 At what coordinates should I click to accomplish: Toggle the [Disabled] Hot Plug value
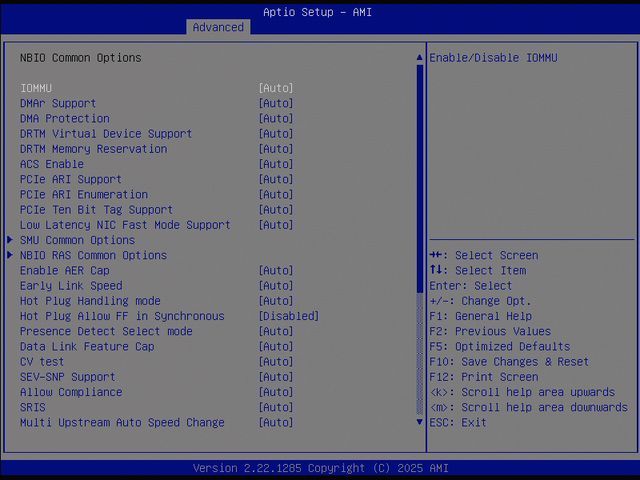point(289,316)
